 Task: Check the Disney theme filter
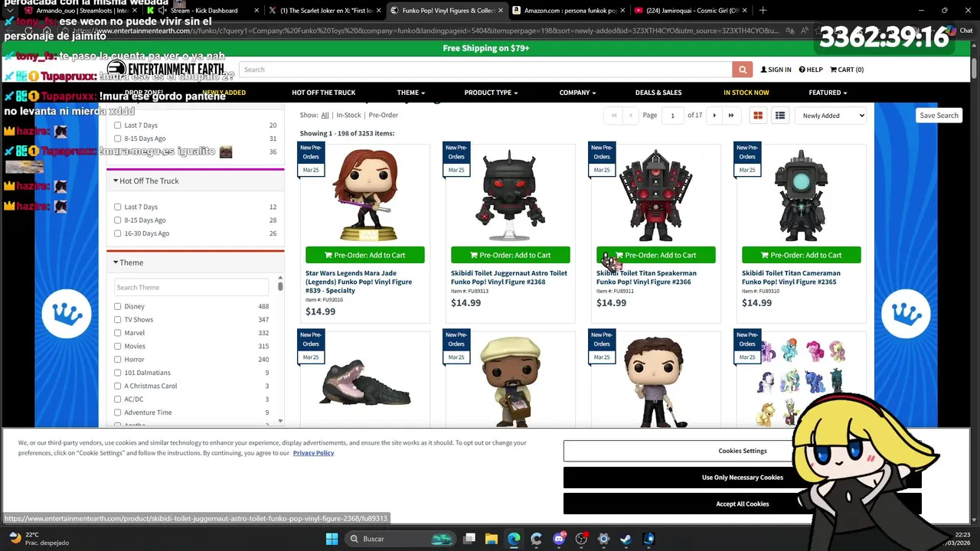tap(117, 306)
